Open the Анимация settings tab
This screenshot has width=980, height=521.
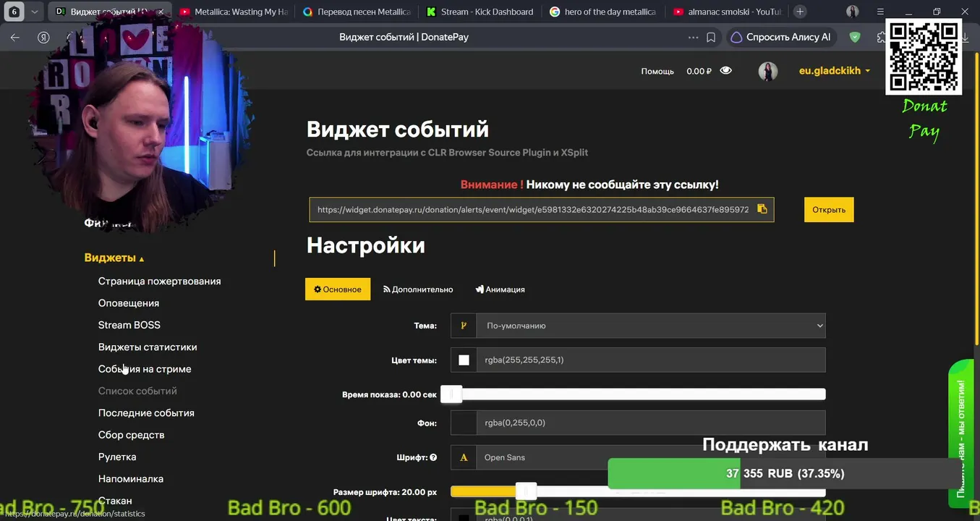tap(500, 289)
